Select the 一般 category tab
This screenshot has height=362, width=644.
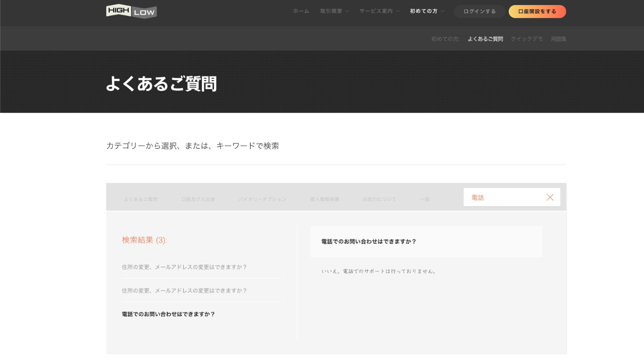click(425, 199)
